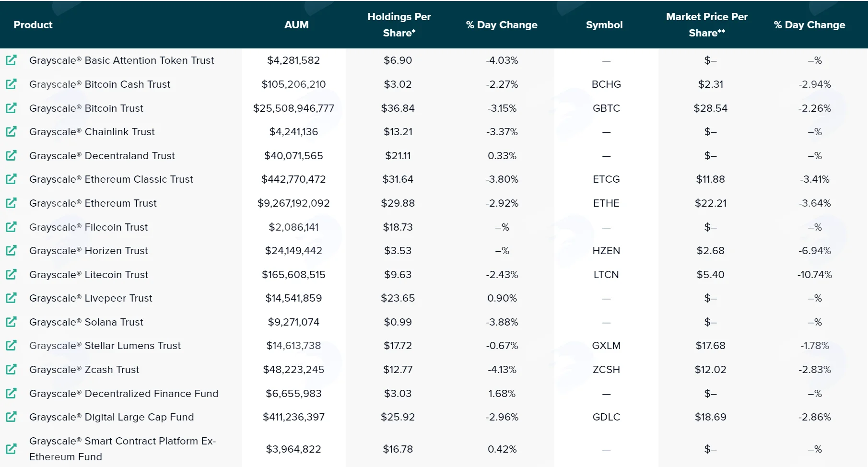
Task: Open the Grayscale Decentraland Trust product link
Action: (102, 156)
